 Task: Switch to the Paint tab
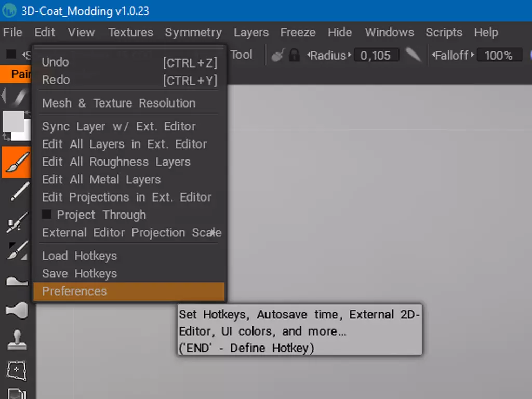coord(16,74)
